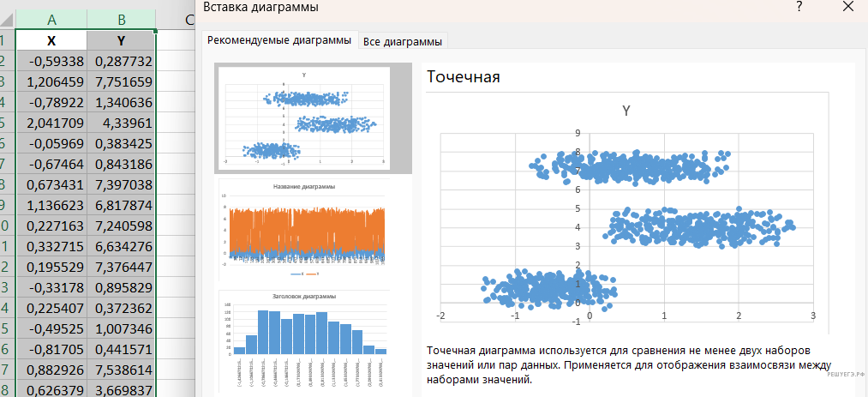Viewport: 868px width, 397px height.
Task: Click cell with value 3,669837
Action: pyautogui.click(x=122, y=390)
